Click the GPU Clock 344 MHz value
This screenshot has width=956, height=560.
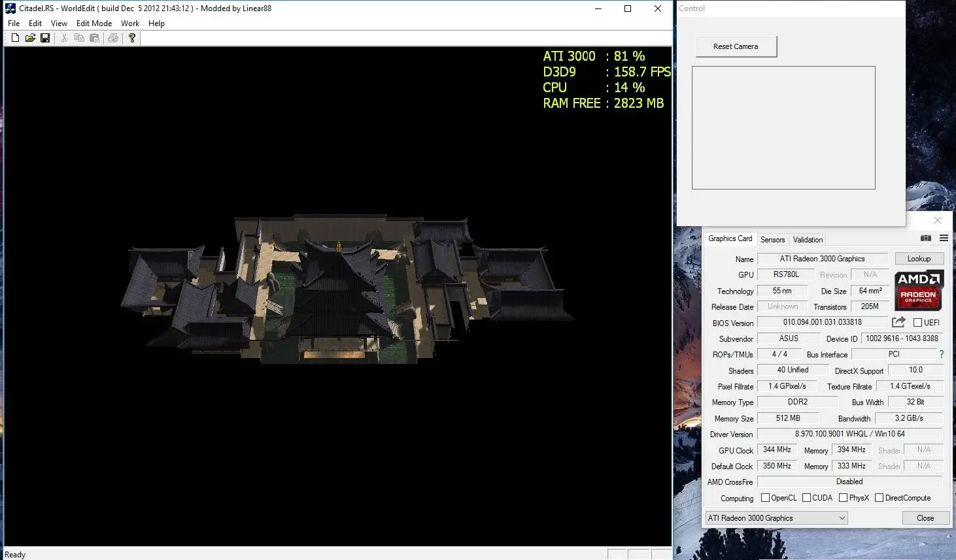777,450
